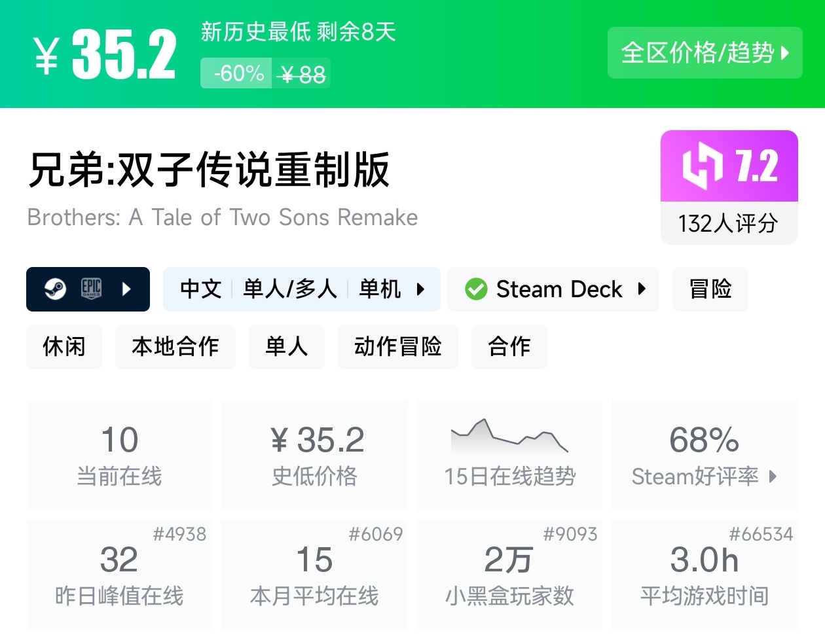Viewport: 825px width, 644px height.
Task: Select the 休闲 tag
Action: click(x=64, y=346)
